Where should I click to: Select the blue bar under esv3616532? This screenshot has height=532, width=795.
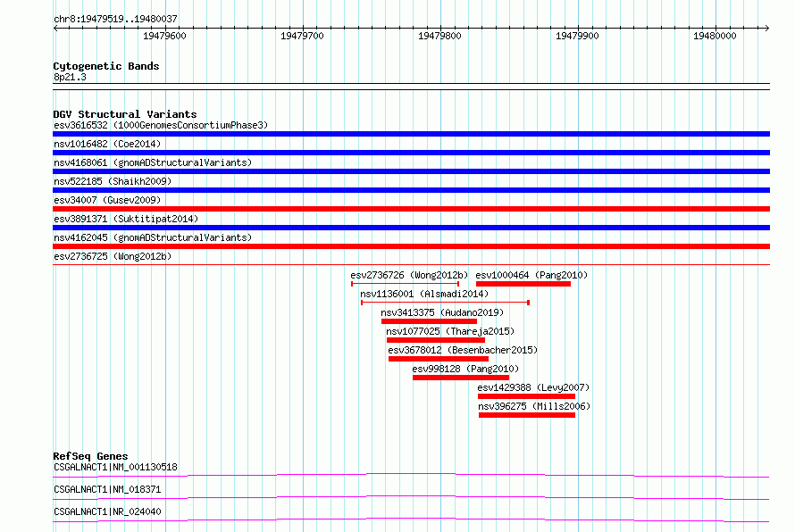tap(411, 134)
